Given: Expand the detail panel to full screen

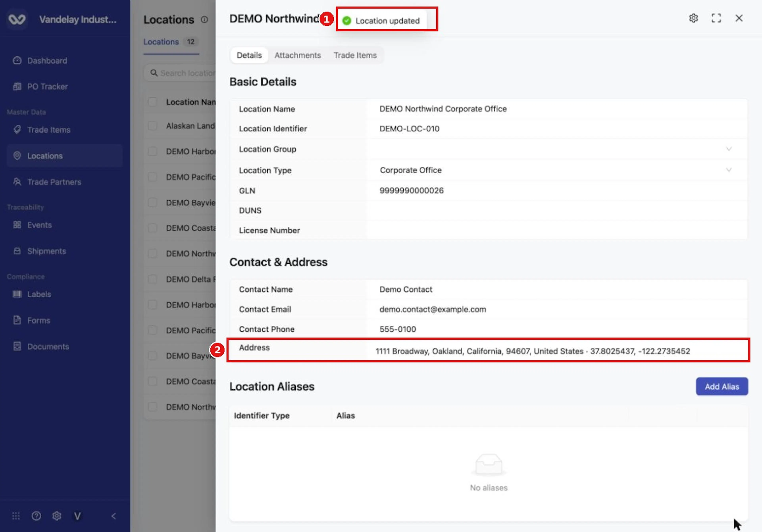Looking at the screenshot, I should pyautogui.click(x=716, y=18).
